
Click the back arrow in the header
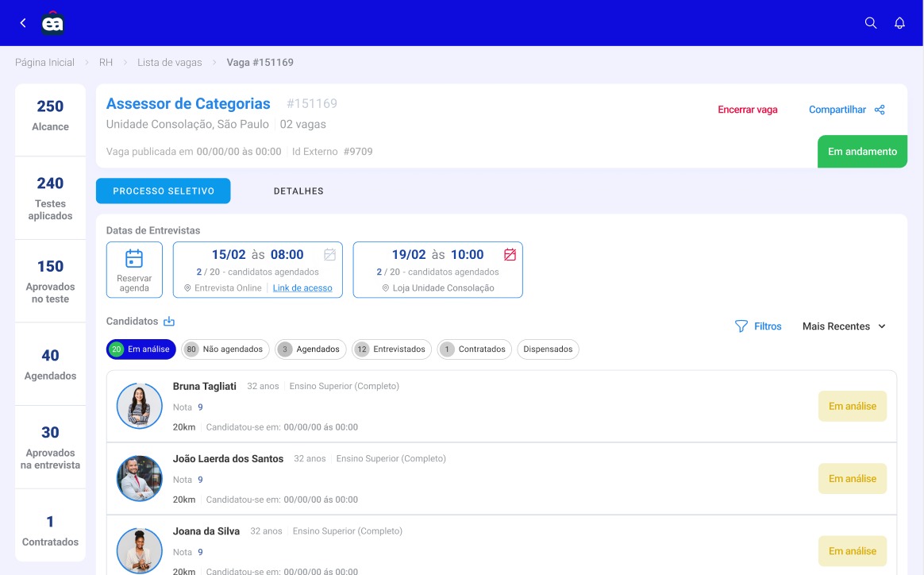click(23, 23)
